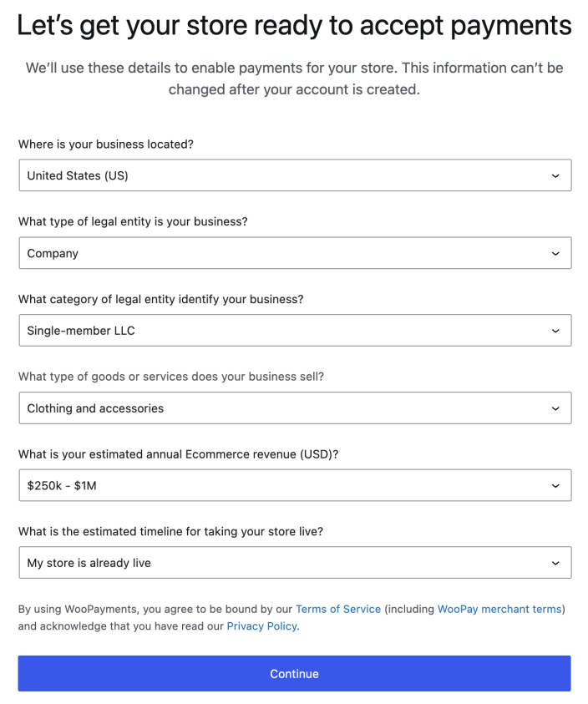Open the Terms of Service link
Image resolution: width=588 pixels, height=704 pixels.
coord(337,610)
